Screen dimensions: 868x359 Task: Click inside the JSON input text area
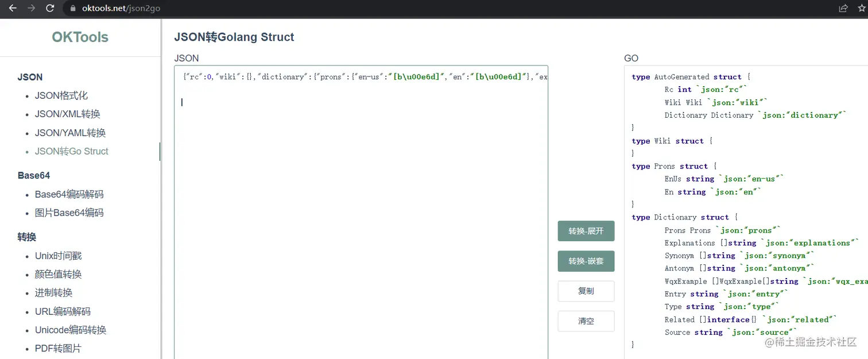click(361, 218)
